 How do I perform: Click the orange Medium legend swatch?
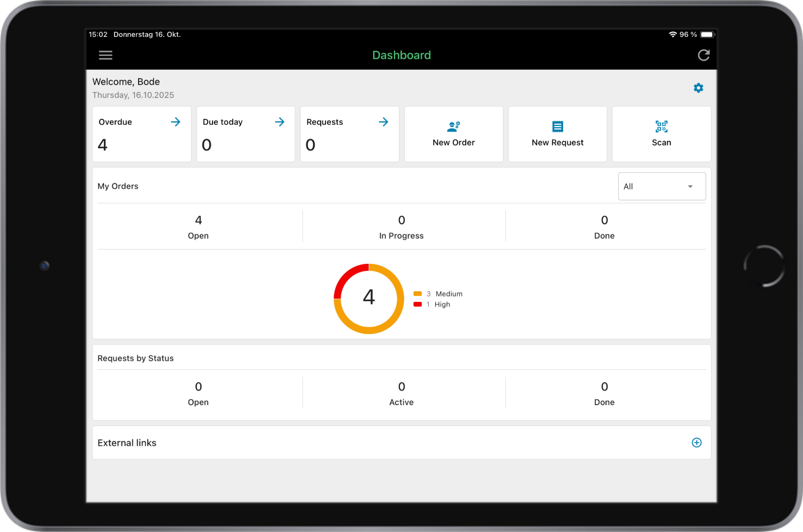pyautogui.click(x=418, y=294)
